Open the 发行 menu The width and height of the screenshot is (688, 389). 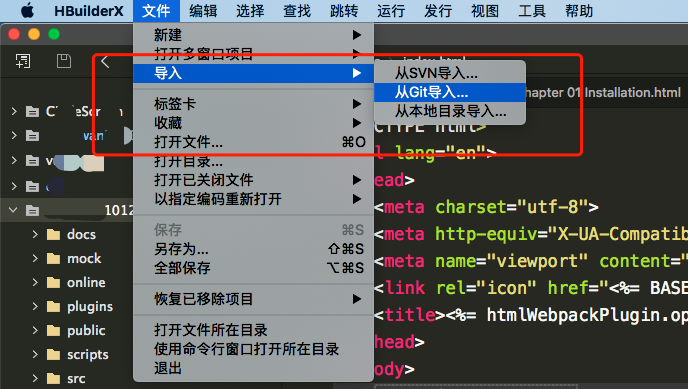pyautogui.click(x=438, y=11)
